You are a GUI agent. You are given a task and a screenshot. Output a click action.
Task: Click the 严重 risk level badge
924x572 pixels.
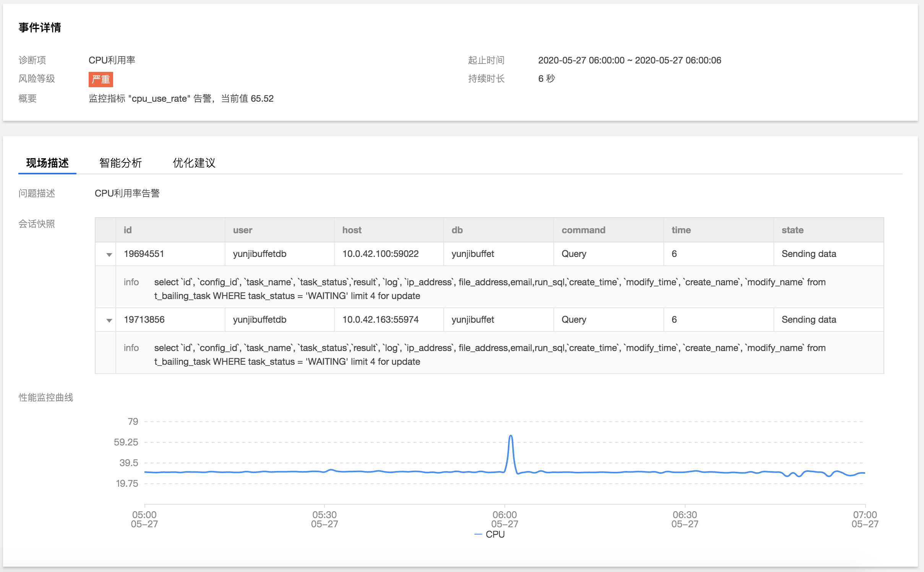coord(101,79)
